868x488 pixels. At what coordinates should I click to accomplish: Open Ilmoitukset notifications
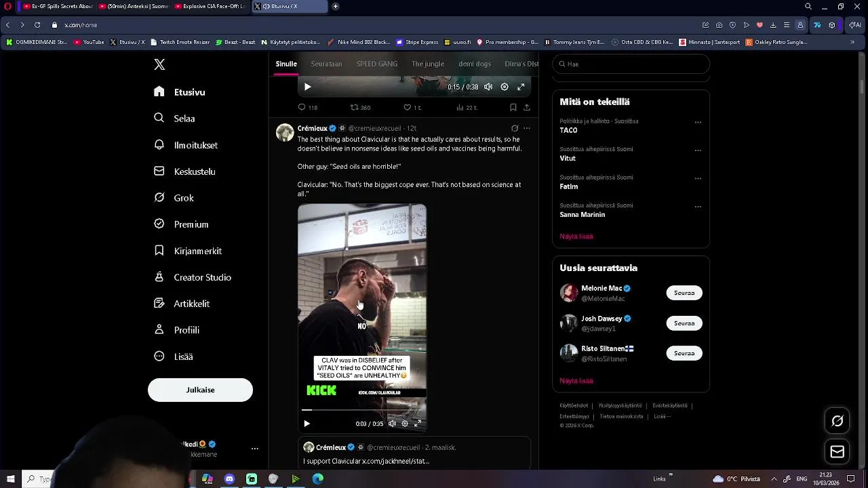tap(186, 145)
